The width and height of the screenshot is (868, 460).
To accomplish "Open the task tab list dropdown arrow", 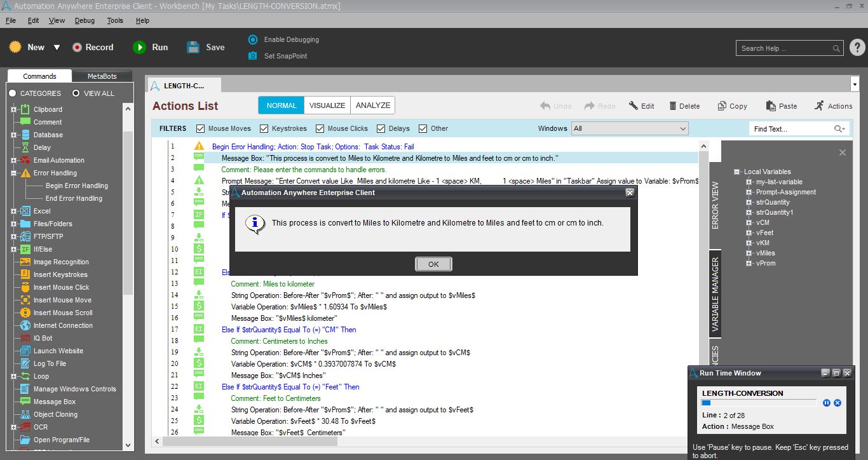I will pos(854,84).
